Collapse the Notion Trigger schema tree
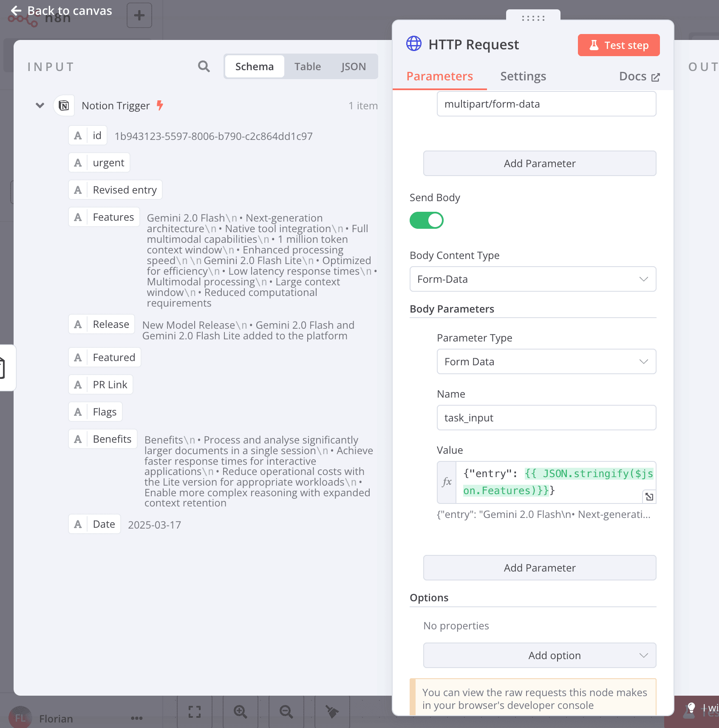This screenshot has height=728, width=719. (40, 105)
